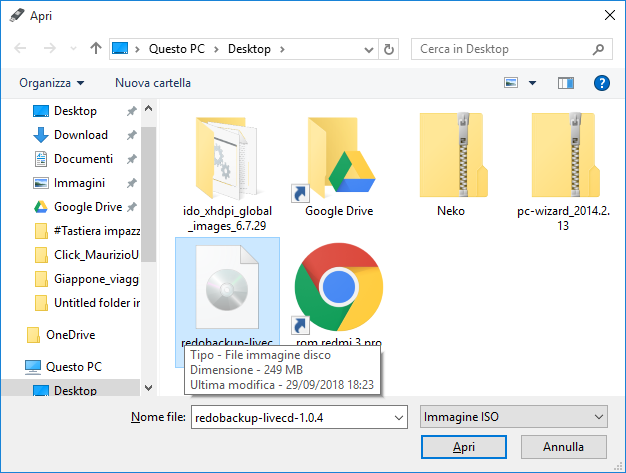
Task: Click the Annulla button
Action: tap(563, 447)
